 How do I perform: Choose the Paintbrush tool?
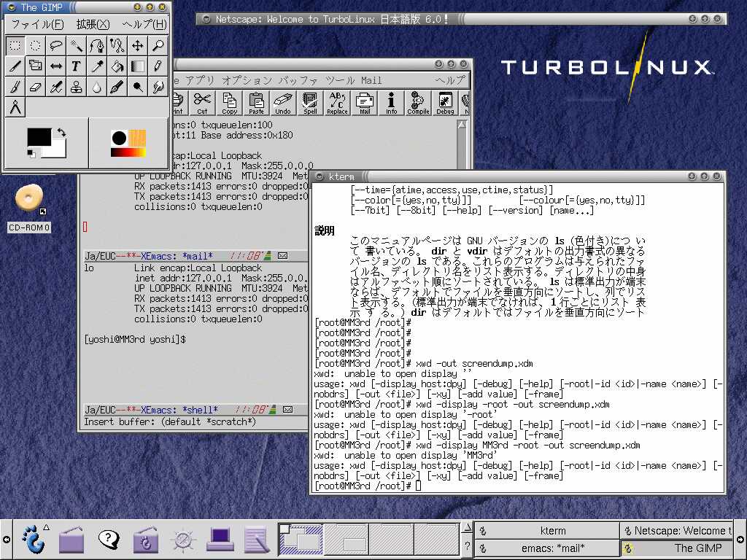coord(15,87)
